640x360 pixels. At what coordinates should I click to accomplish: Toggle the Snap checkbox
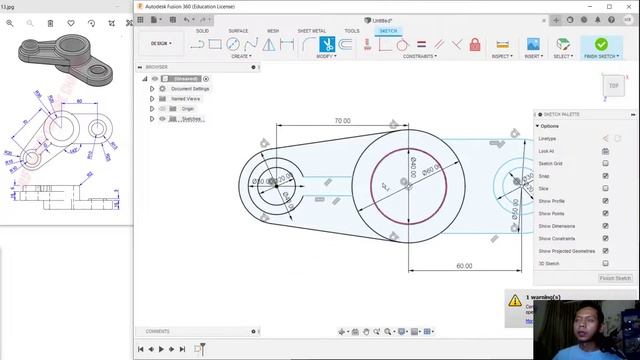(606, 176)
